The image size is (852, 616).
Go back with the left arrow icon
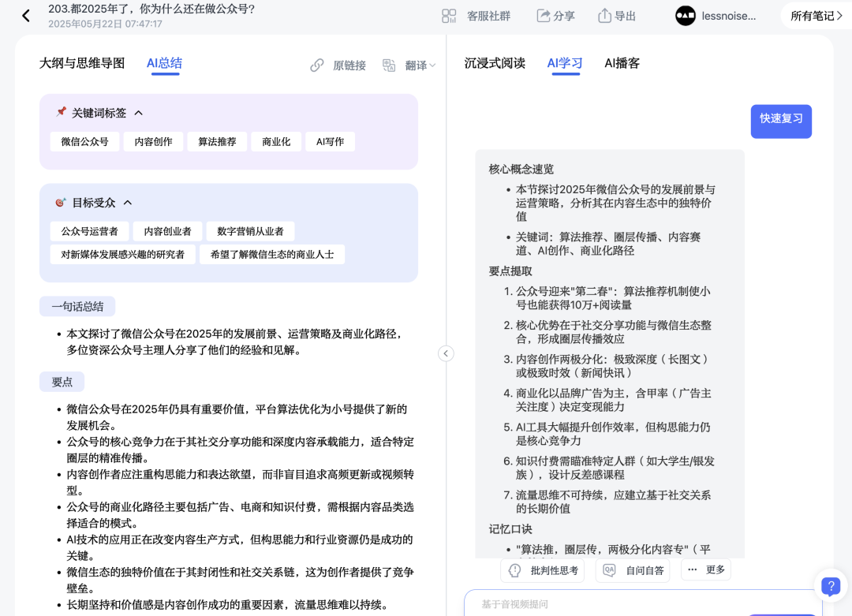[x=26, y=16]
